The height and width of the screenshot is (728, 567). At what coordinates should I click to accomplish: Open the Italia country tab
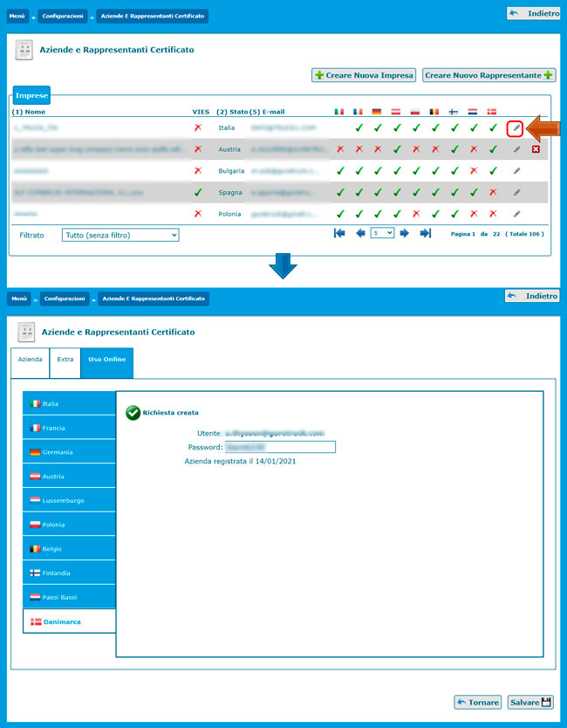pos(69,403)
